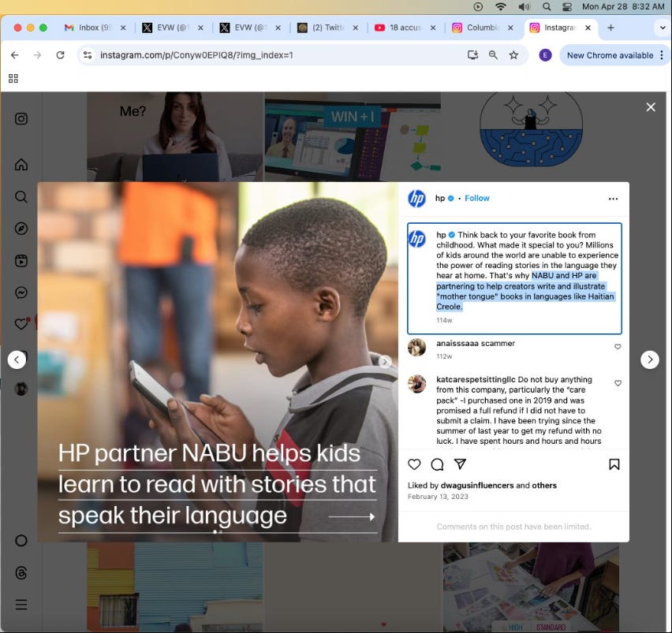Open the apps grid in bookmarks bar
Viewport: 672px width, 633px height.
(13, 78)
